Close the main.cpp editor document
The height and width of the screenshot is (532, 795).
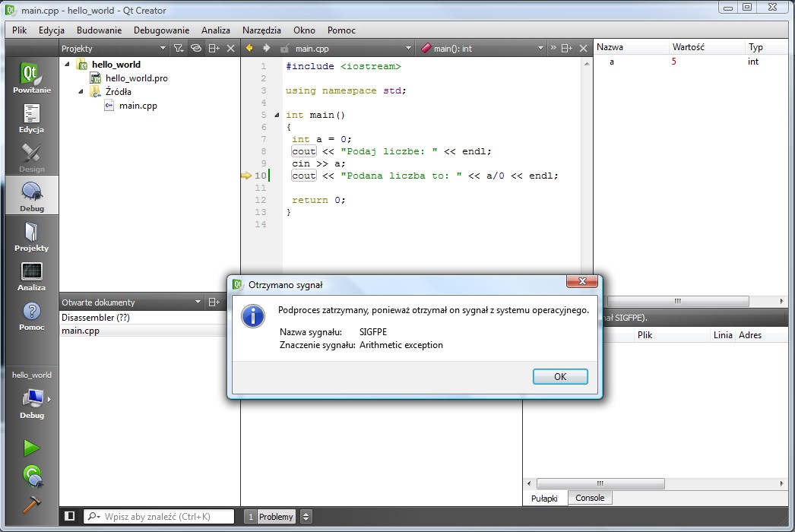click(x=584, y=48)
